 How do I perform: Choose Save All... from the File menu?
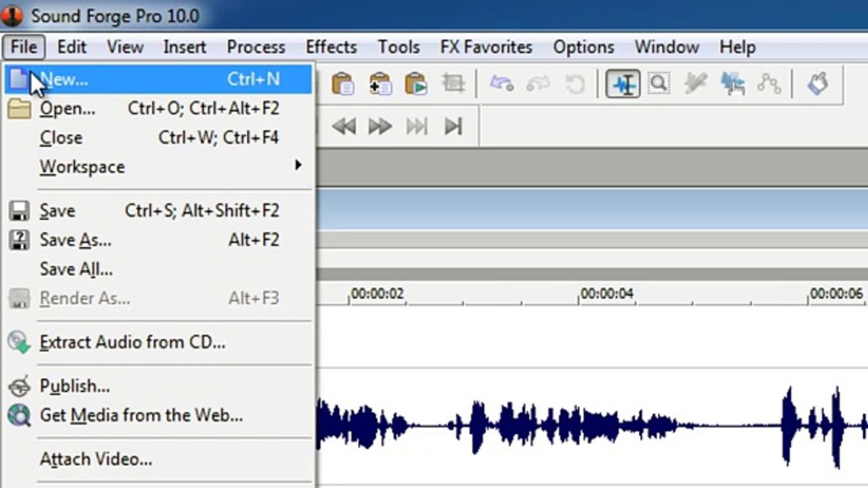pyautogui.click(x=157, y=269)
